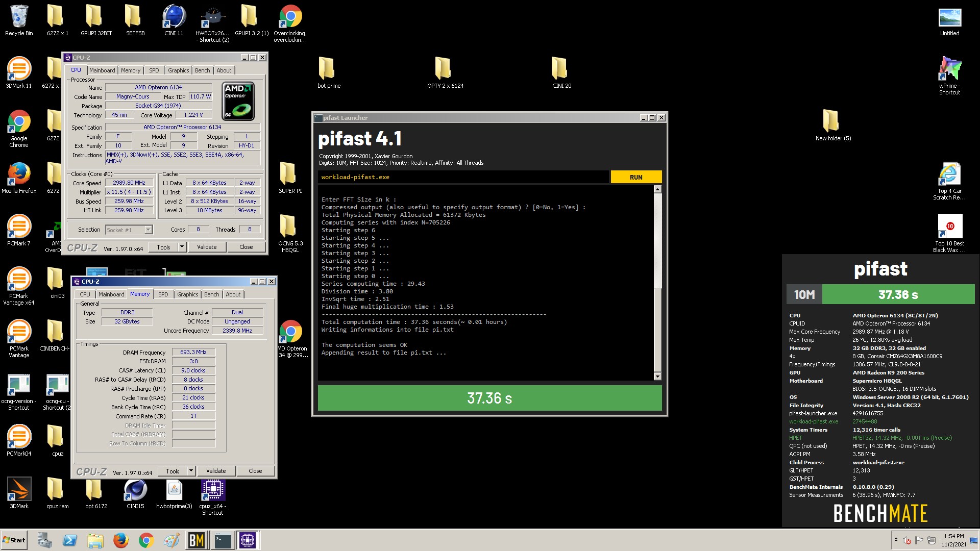Screen dimensions: 980x551
Task: Open PowerShell from the taskbar
Action: (70, 540)
